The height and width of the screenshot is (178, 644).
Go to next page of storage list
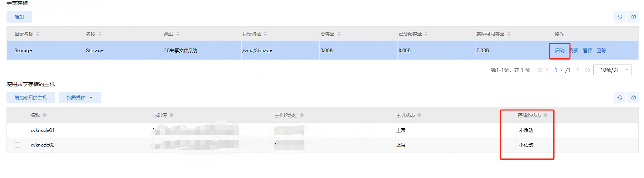point(577,70)
